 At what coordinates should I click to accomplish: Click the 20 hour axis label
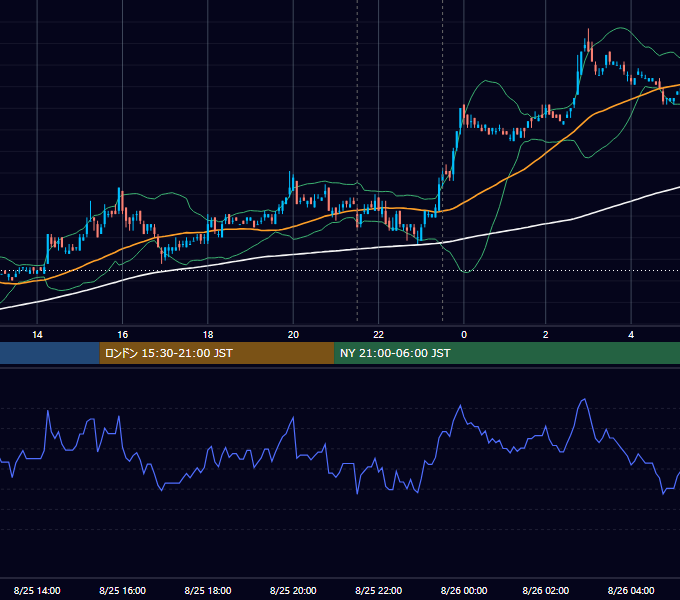pos(293,335)
